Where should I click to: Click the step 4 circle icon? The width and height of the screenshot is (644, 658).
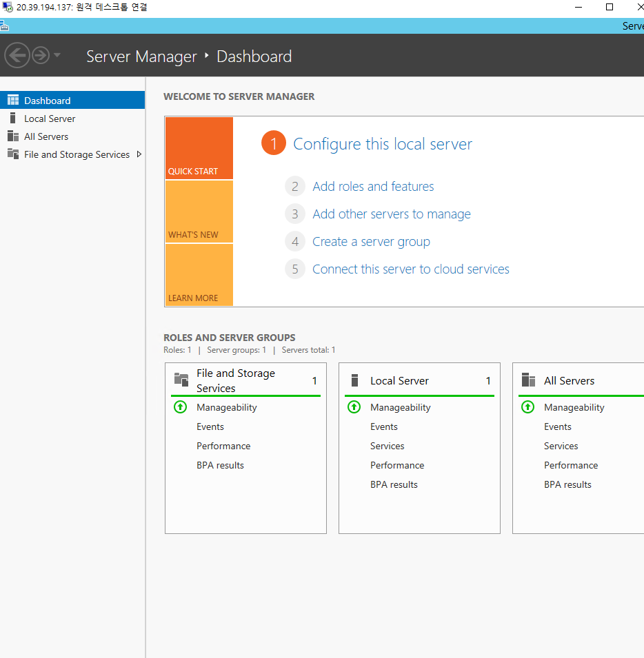(x=295, y=242)
